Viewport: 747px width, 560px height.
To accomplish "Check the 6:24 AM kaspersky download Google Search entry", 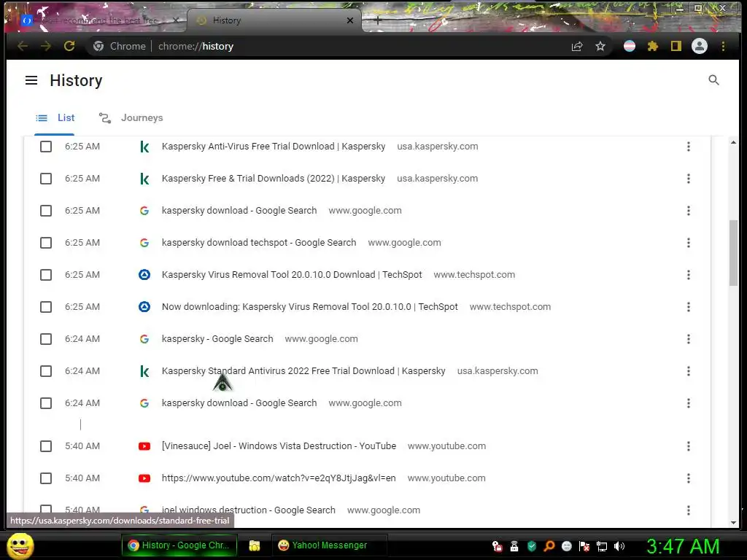I will pos(46,403).
